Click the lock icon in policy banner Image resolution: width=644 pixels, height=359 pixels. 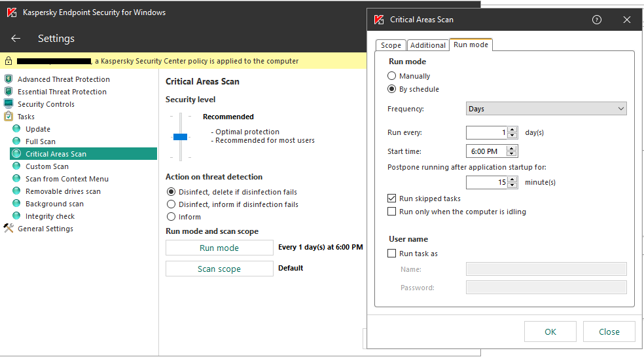pos(9,61)
